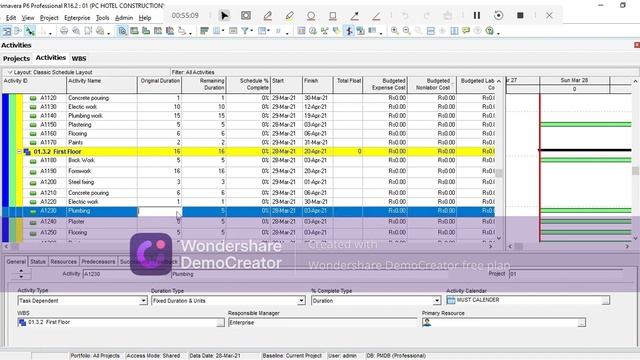Open the Status details tab
The width and height of the screenshot is (640, 360).
[x=38, y=262]
